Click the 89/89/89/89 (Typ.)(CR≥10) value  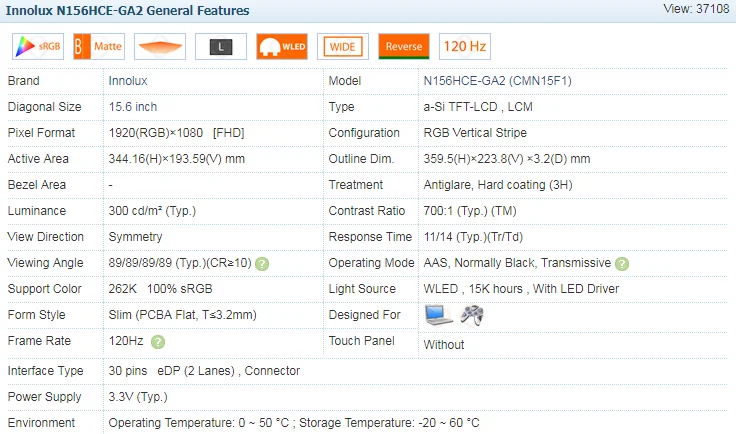(180, 263)
